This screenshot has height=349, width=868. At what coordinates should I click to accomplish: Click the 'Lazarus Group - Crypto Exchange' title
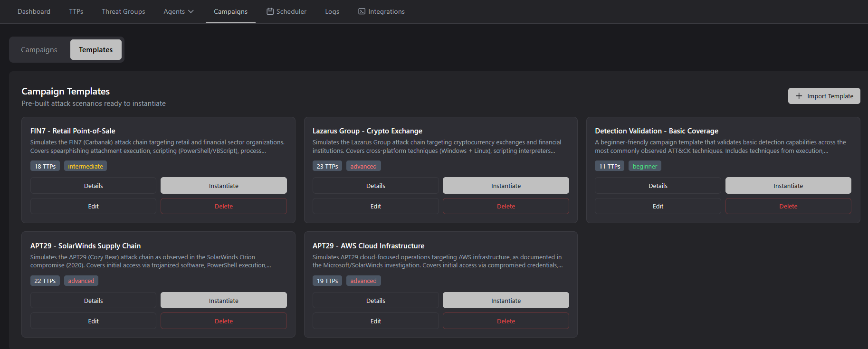(x=367, y=131)
